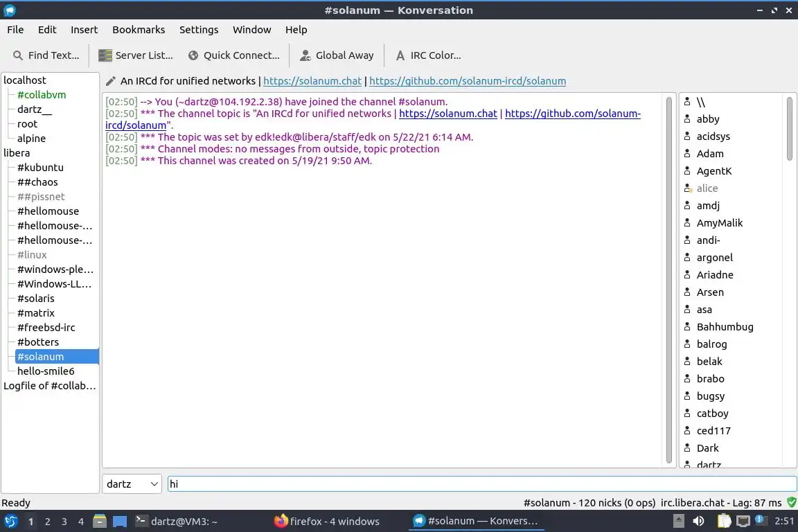798x532 pixels.
Task: Focus the dartz@VM3 terminal taskbar entry
Action: (177, 522)
